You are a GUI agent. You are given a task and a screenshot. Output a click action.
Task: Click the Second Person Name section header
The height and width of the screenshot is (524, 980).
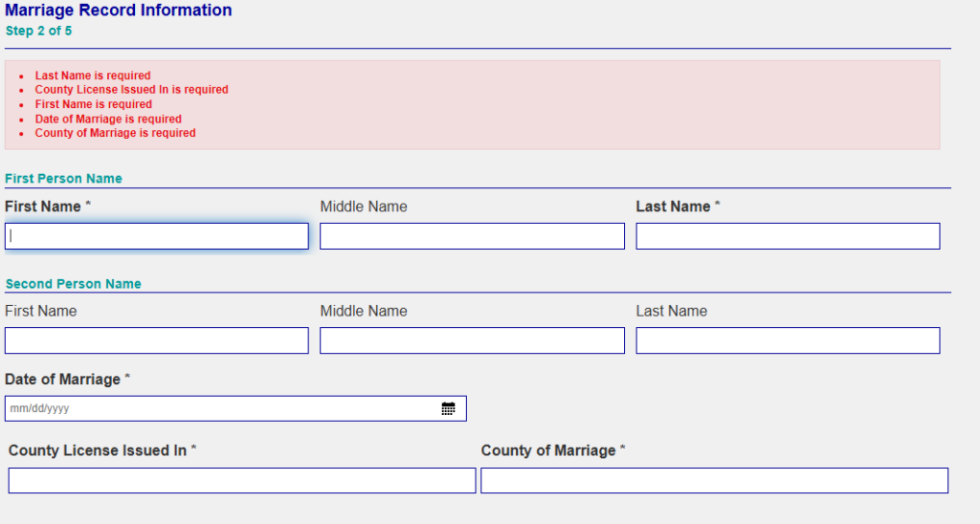[73, 284]
